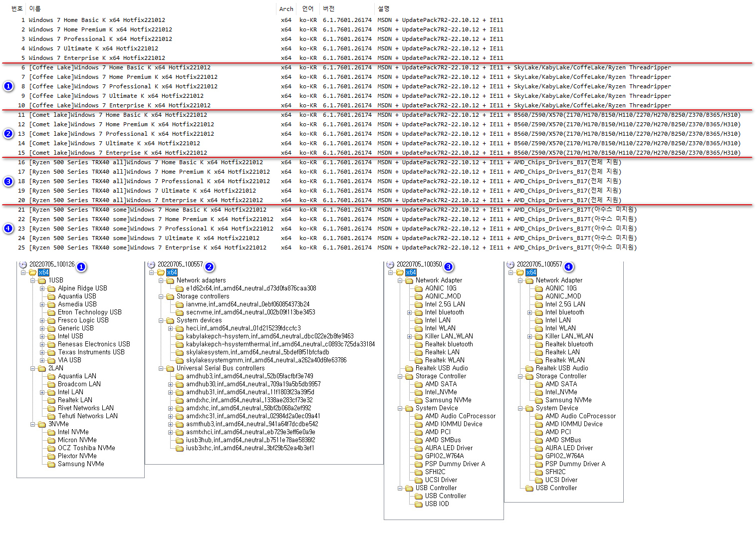
Task: Click the Micron NVMe folder icon
Action: click(x=51, y=440)
